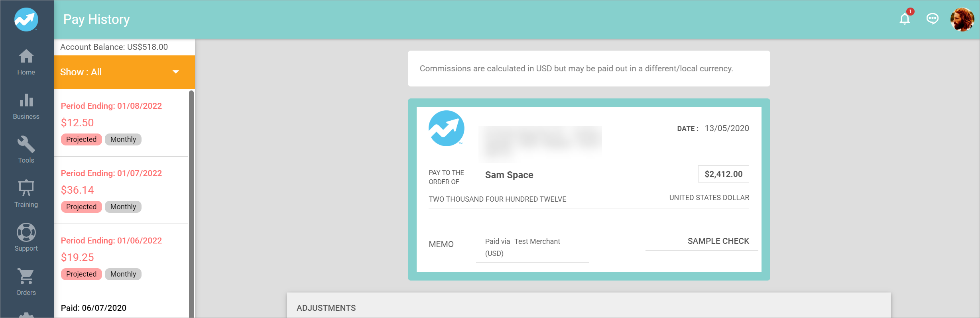Click the dropdown arrow in orange filter bar
This screenshot has width=980, height=318.
(176, 72)
